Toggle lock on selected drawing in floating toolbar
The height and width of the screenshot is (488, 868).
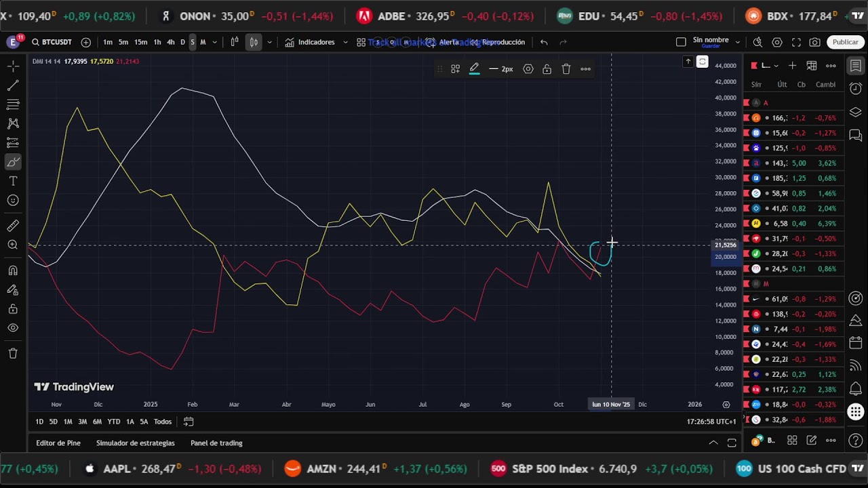tap(547, 69)
